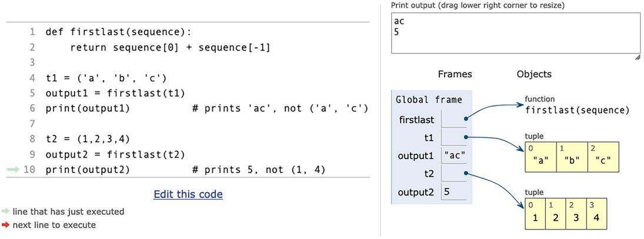Select the Objects column heading
The width and height of the screenshot is (644, 239).
click(x=534, y=74)
